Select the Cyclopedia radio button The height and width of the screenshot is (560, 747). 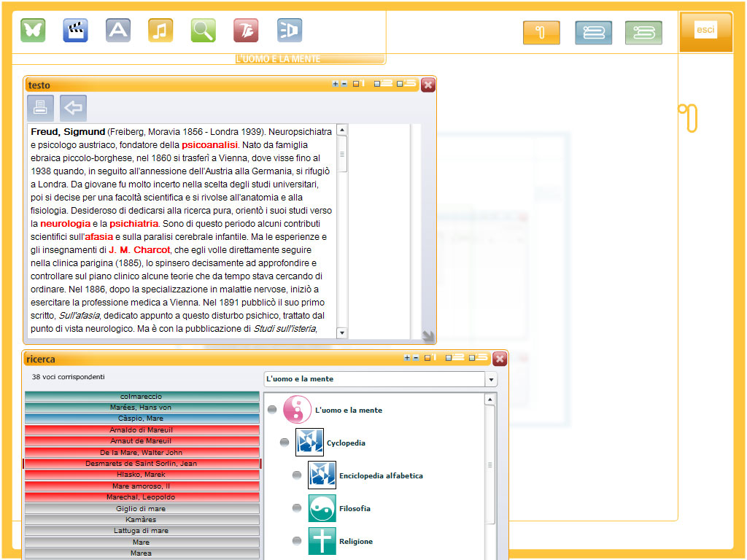[285, 443]
